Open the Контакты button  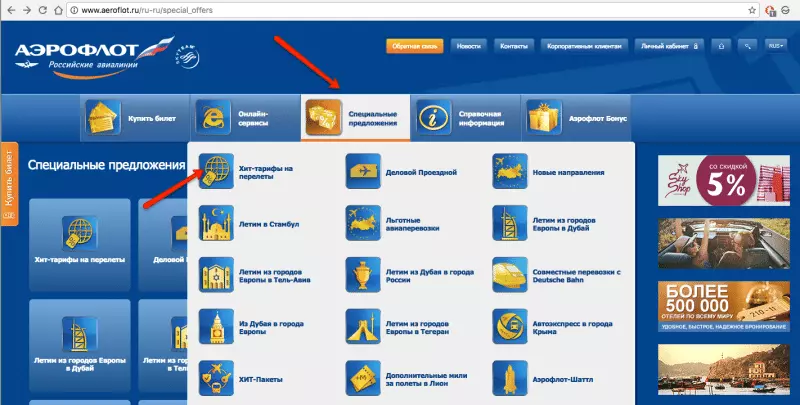[x=514, y=46]
